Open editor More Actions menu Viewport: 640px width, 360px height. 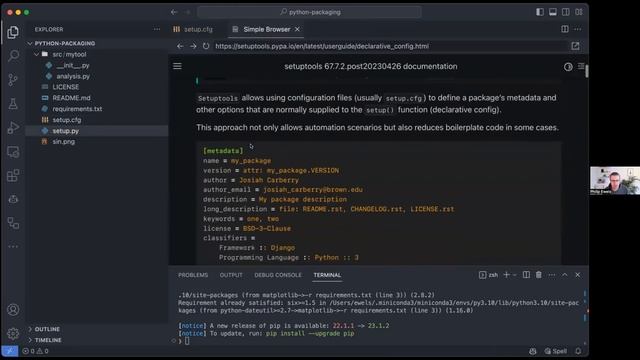pyautogui.click(x=578, y=29)
